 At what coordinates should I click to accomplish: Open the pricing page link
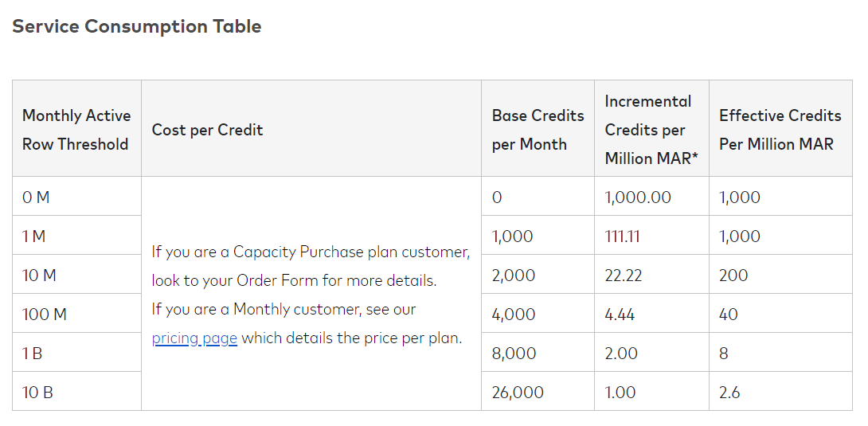pyautogui.click(x=194, y=338)
